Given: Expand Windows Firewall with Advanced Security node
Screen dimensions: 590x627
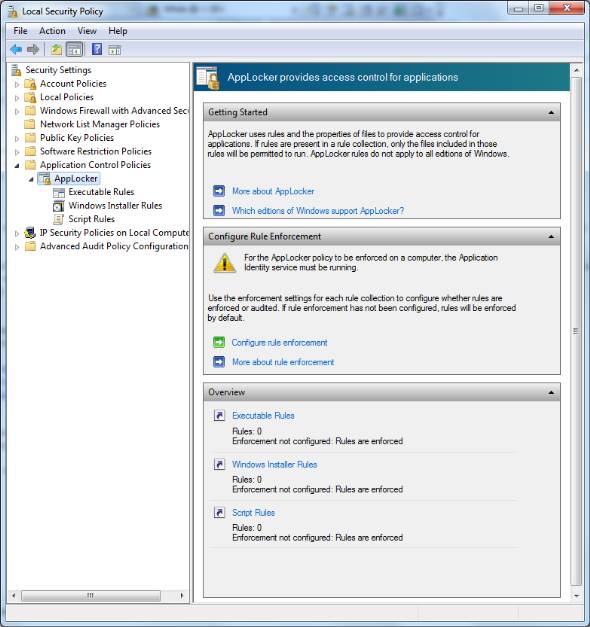Looking at the screenshot, I should (17, 112).
